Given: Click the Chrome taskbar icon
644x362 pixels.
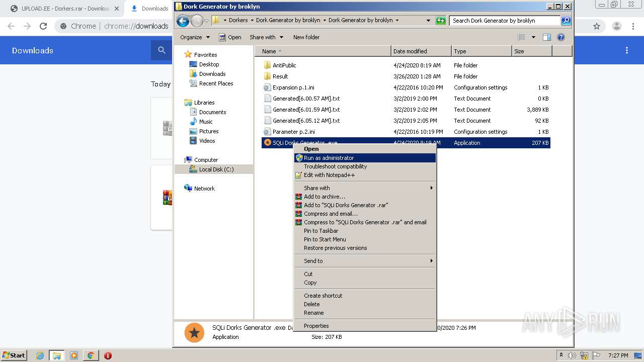Looking at the screenshot, I should [91, 355].
